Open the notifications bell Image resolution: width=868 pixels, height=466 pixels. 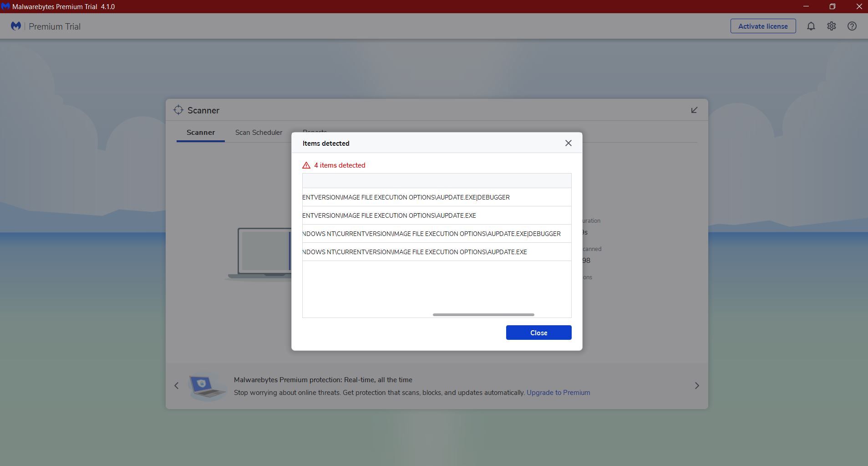click(x=811, y=26)
